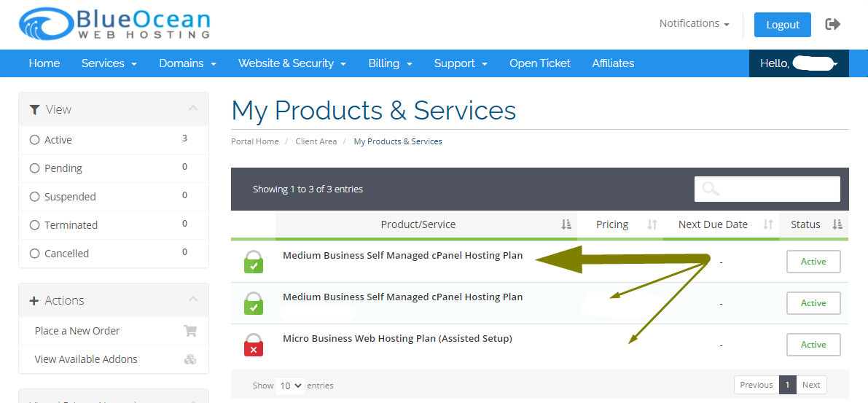Screen dimensions: 868x403
Task: Select the Active filter radio button
Action: (34, 140)
